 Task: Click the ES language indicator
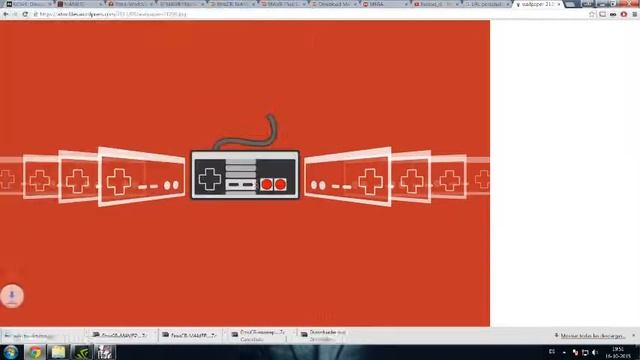(552, 351)
